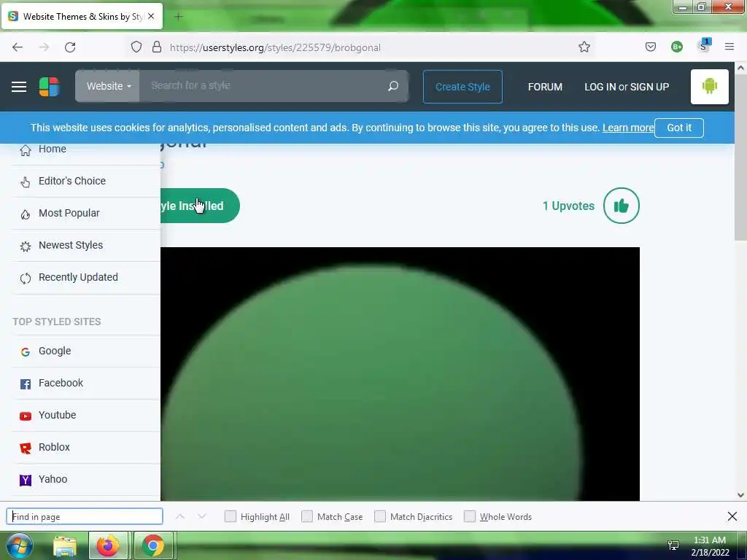
Task: Bookmark this page with the star
Action: [x=584, y=47]
